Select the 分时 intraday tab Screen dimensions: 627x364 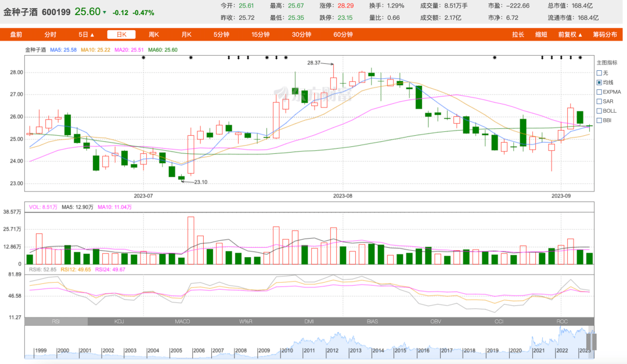51,34
